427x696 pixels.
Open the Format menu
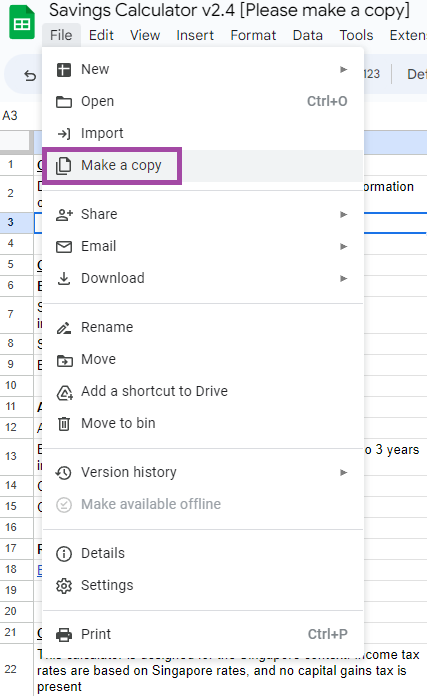(253, 35)
